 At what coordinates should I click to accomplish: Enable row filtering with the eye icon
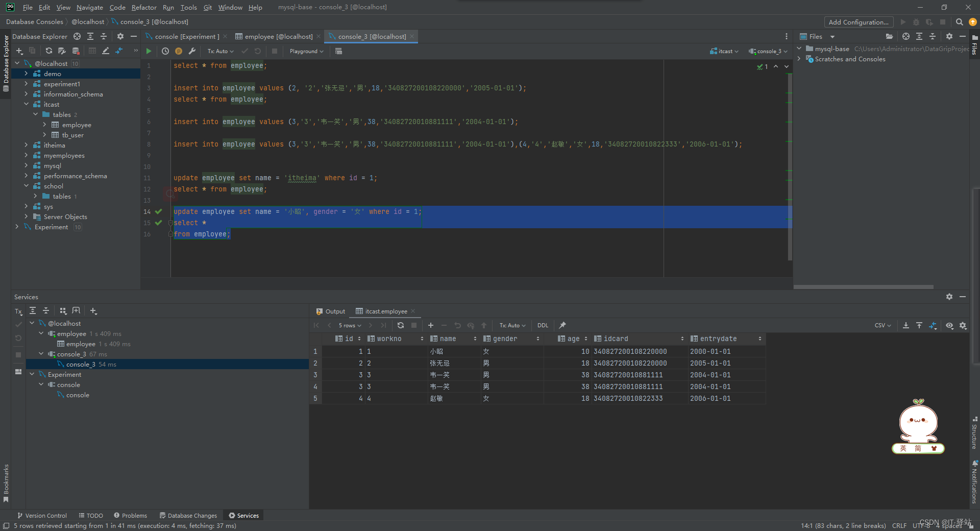[949, 325]
